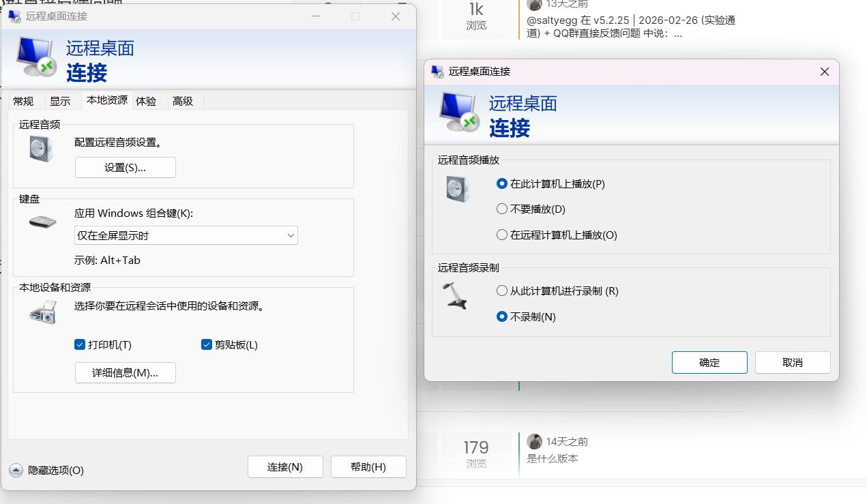Click the keyboard icon in 键盘 section

click(41, 222)
